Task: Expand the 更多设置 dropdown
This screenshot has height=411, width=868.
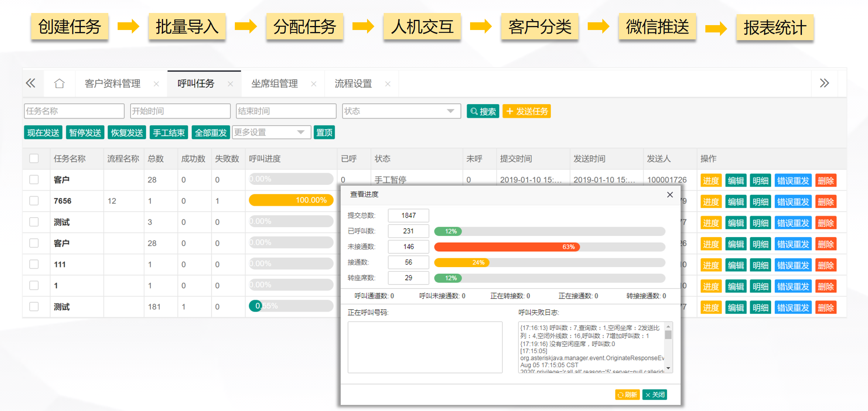Action: pyautogui.click(x=271, y=133)
